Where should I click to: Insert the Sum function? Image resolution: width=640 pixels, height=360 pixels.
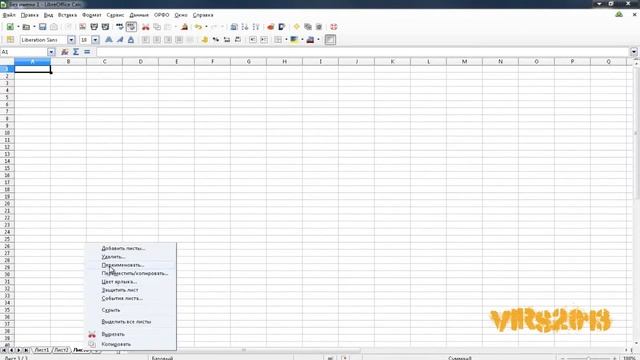76,52
